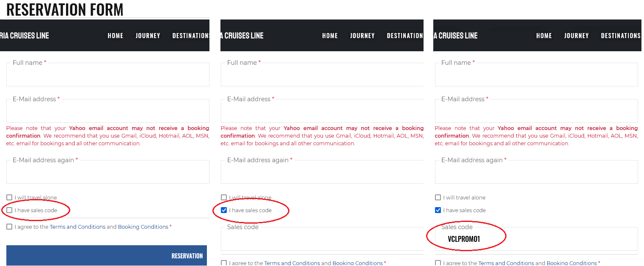
Task: Click the Yahoo email warning text in the first form
Action: coord(108,136)
